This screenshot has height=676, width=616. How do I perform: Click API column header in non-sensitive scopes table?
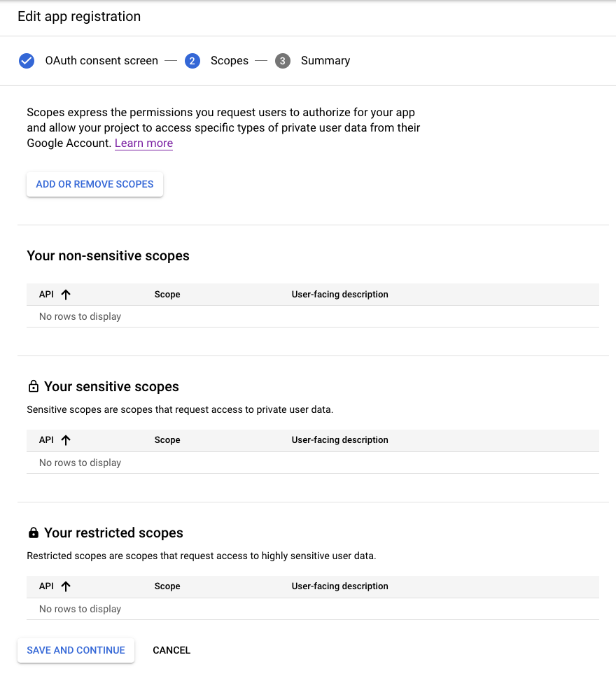[46, 295]
